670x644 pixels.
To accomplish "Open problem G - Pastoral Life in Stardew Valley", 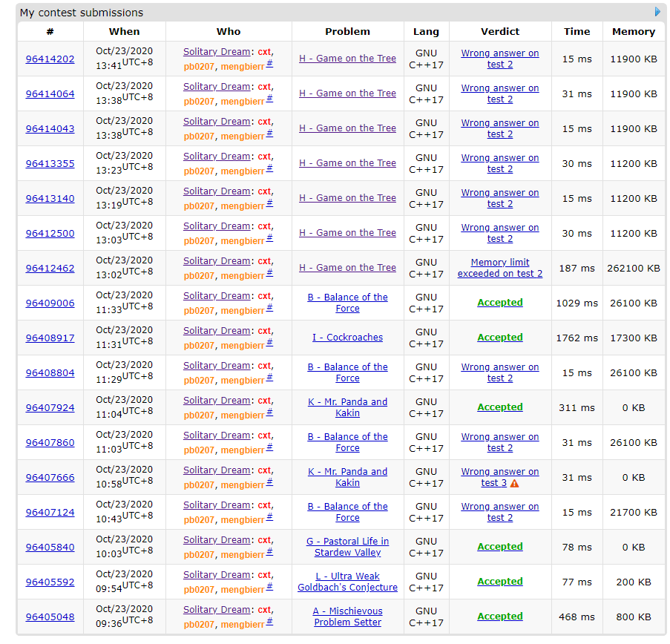I will (347, 547).
